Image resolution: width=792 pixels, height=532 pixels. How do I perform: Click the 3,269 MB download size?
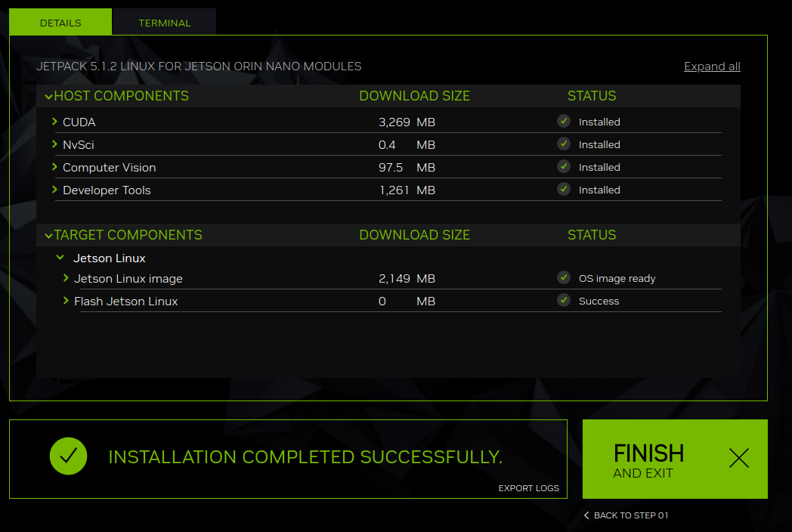pos(407,122)
